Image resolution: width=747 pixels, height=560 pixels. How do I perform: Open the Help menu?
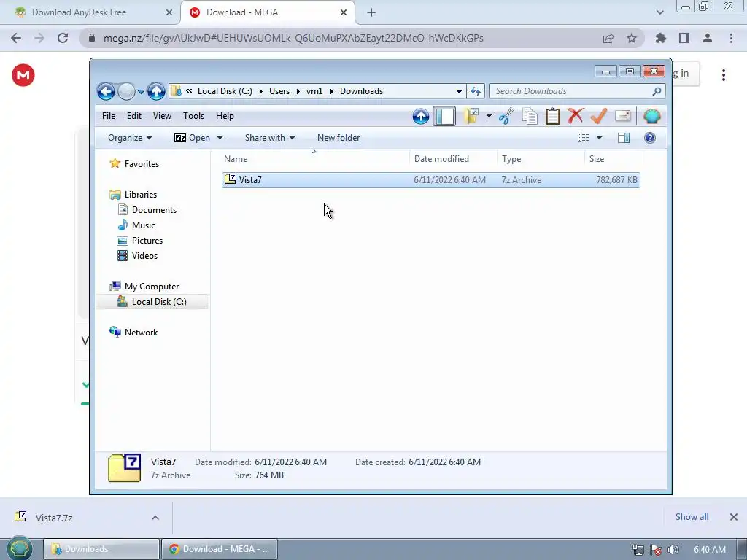[x=225, y=116]
